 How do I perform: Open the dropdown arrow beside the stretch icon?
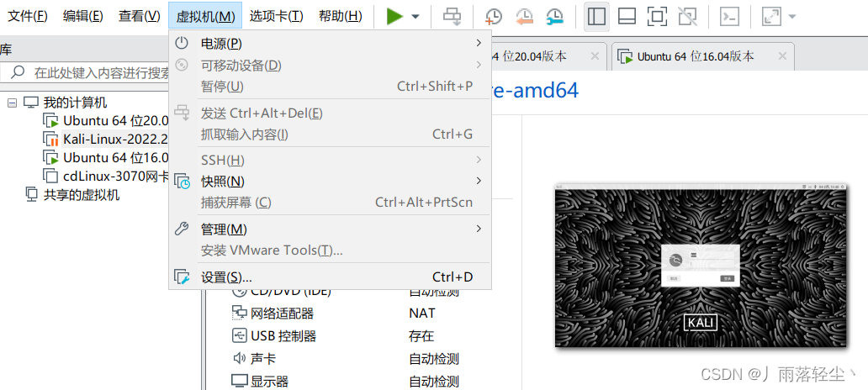coord(792,17)
